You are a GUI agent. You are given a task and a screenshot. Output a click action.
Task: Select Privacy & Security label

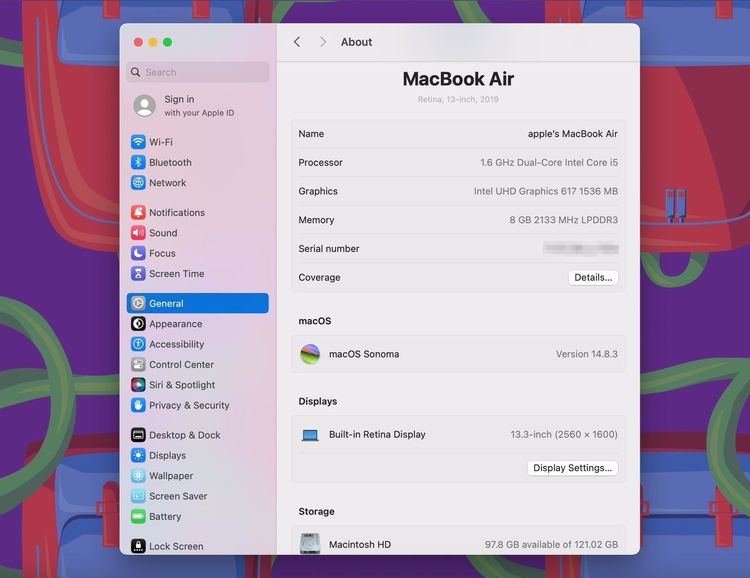[189, 405]
